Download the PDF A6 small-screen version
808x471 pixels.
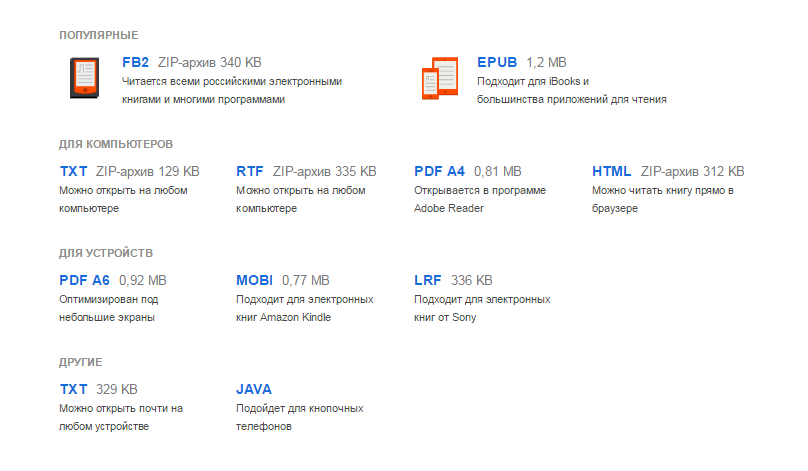(x=85, y=280)
